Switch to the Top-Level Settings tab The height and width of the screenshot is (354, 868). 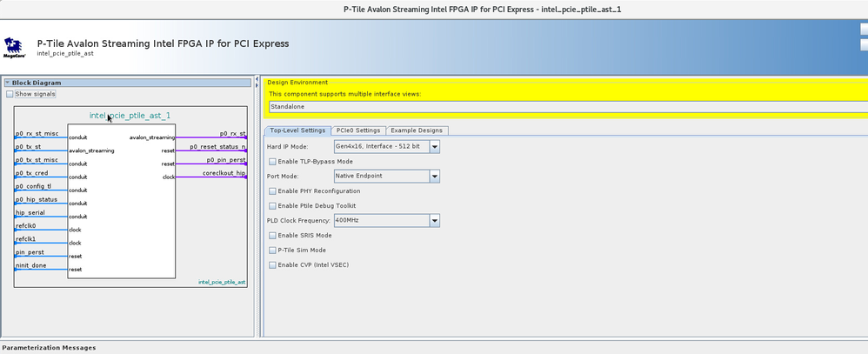(x=297, y=130)
